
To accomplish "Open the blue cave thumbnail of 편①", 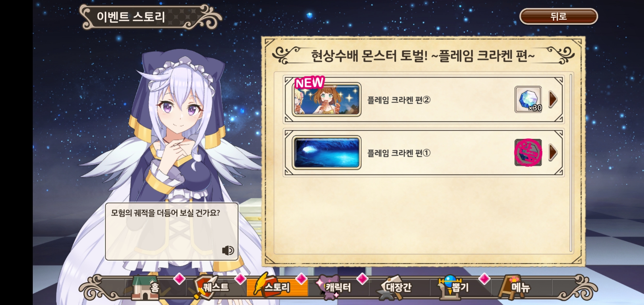I will tap(327, 152).
